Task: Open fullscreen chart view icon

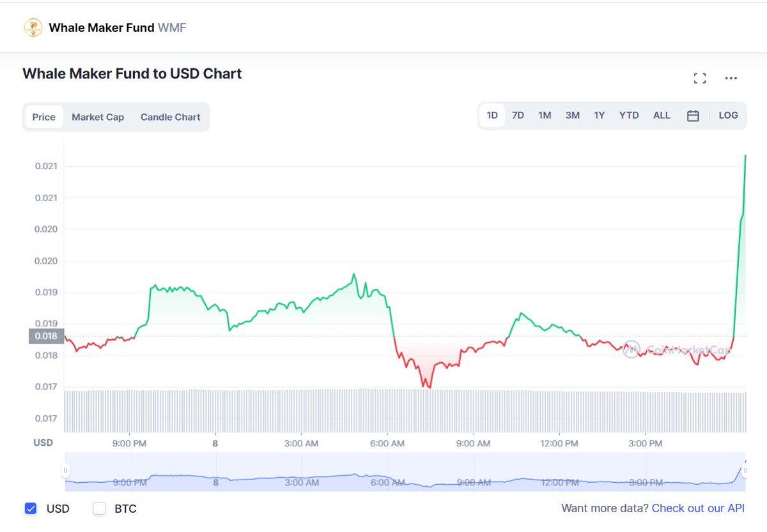Action: coord(700,79)
